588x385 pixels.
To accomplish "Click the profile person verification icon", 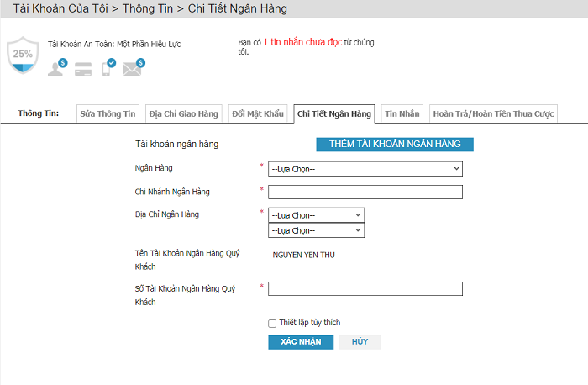I will tap(57, 68).
